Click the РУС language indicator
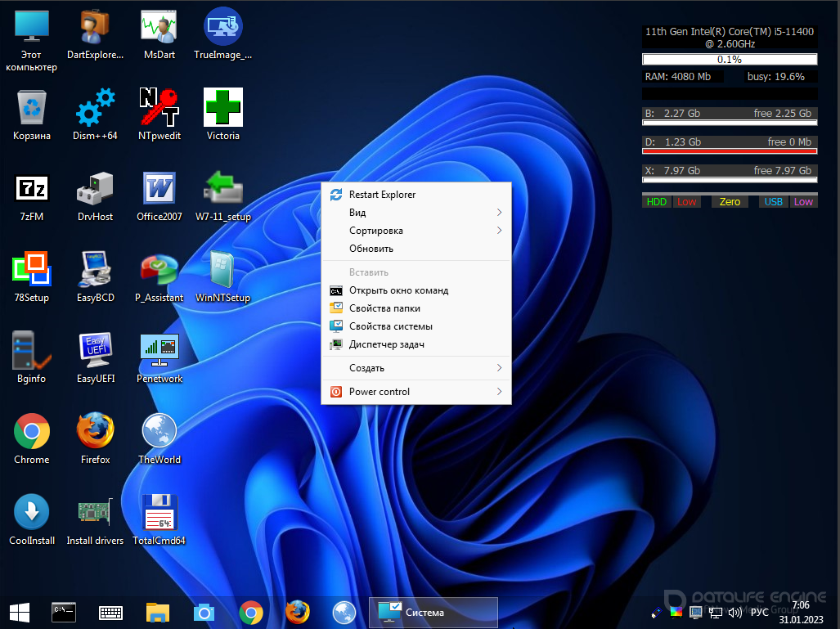Image resolution: width=840 pixels, height=629 pixels. 759,612
